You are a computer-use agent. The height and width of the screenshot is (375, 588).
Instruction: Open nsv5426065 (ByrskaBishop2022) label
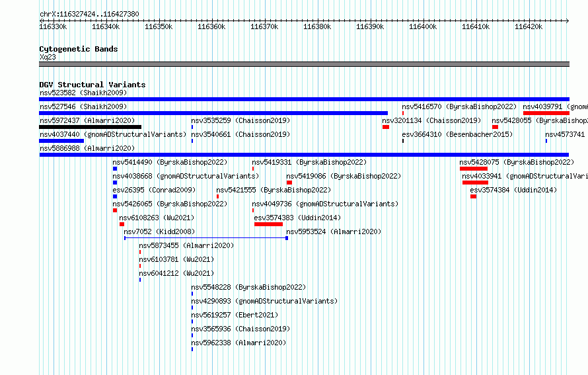click(170, 204)
